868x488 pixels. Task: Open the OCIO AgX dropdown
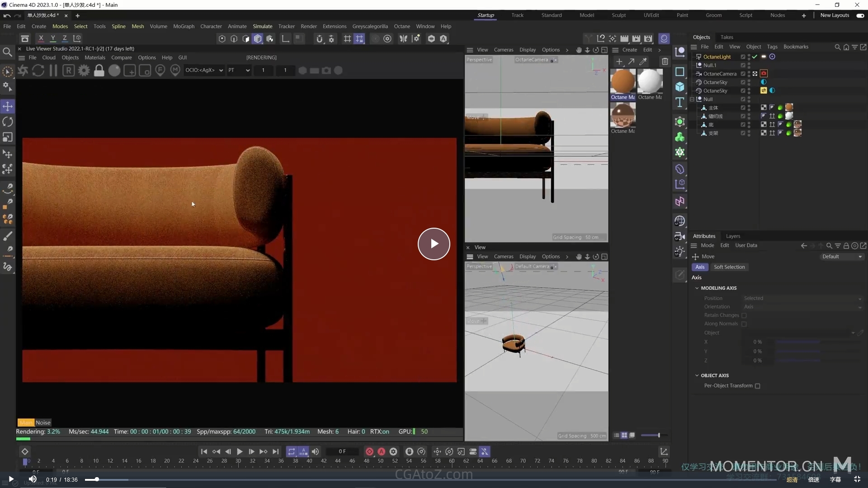(204, 70)
